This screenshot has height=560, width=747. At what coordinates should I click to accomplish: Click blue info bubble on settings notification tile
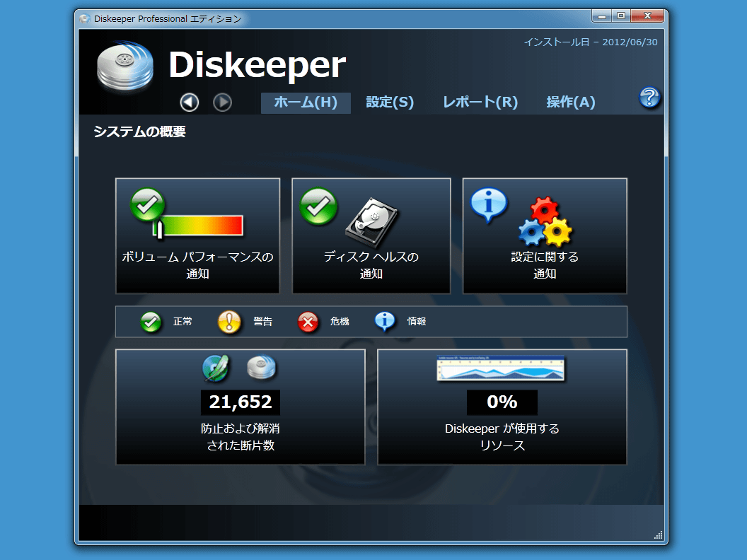pyautogui.click(x=489, y=205)
